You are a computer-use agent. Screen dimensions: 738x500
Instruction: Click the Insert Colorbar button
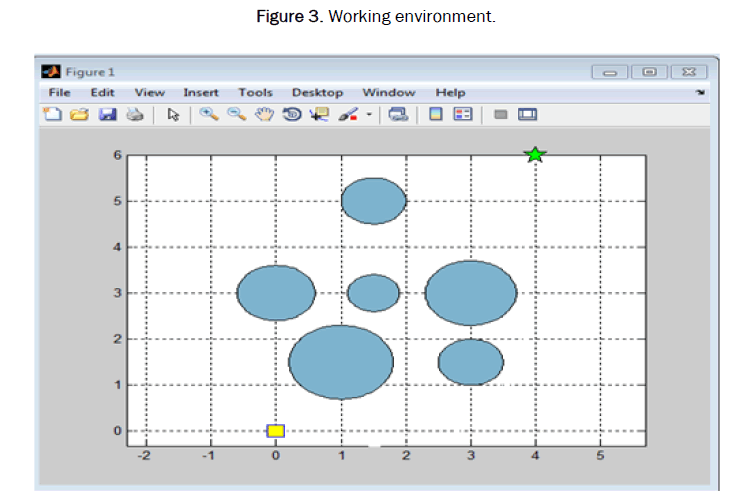point(435,114)
